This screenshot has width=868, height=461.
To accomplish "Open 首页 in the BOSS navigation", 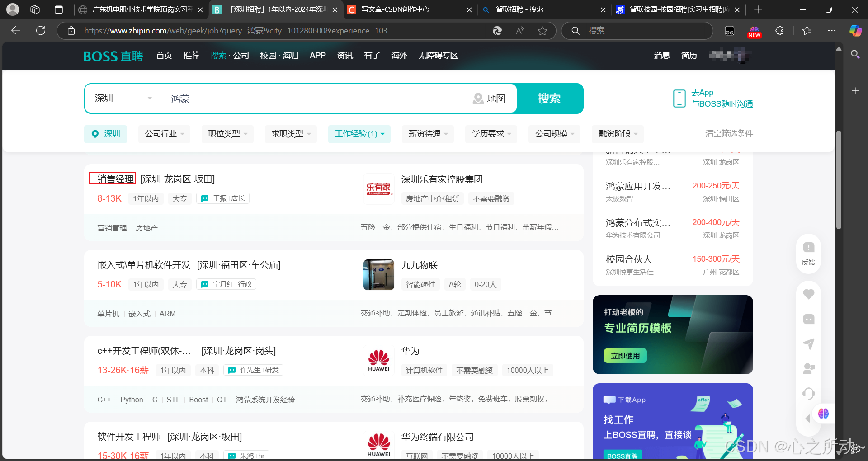I will pyautogui.click(x=164, y=56).
